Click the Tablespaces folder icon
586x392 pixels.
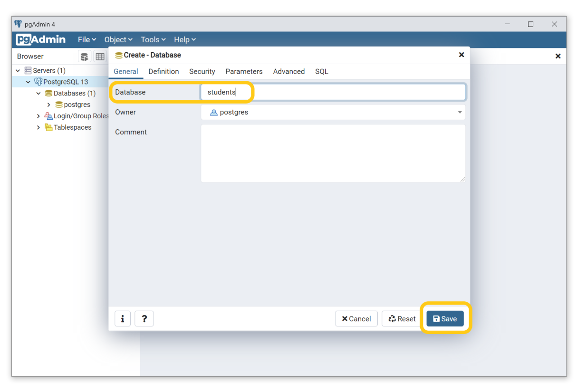click(48, 127)
